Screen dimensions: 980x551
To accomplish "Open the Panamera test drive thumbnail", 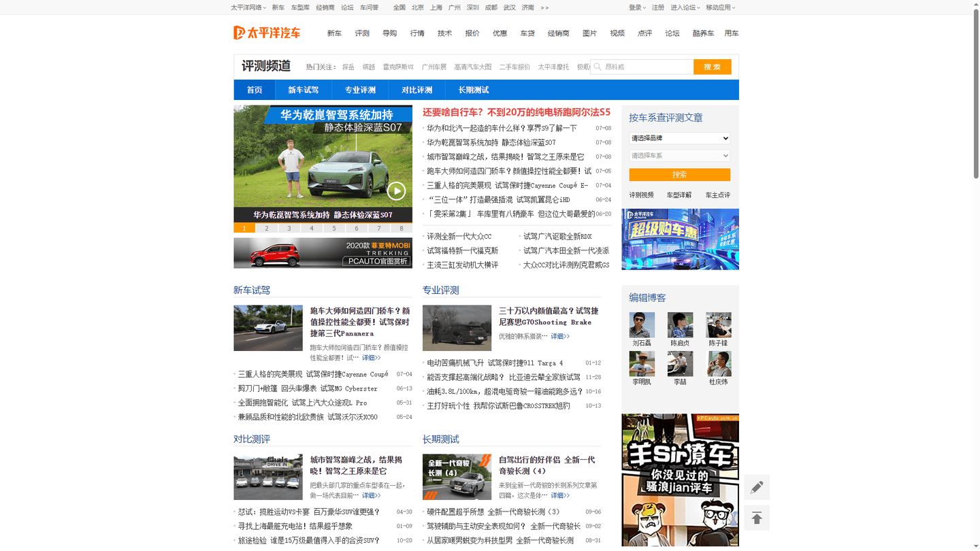I will tap(268, 328).
